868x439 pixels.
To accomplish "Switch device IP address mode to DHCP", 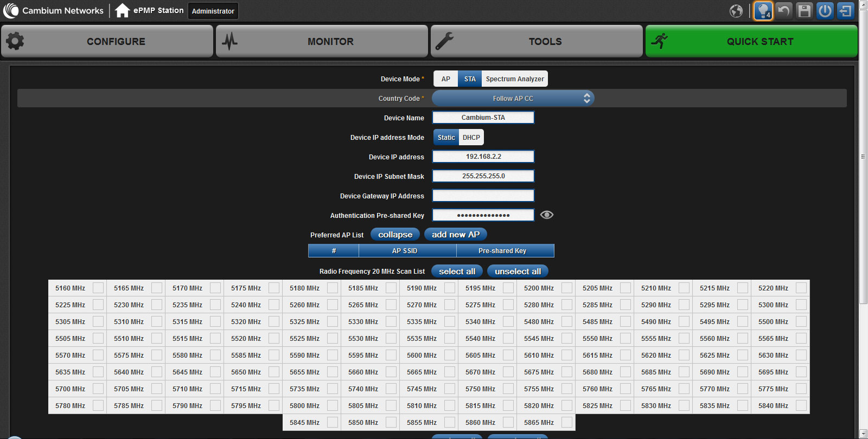I will coord(471,138).
